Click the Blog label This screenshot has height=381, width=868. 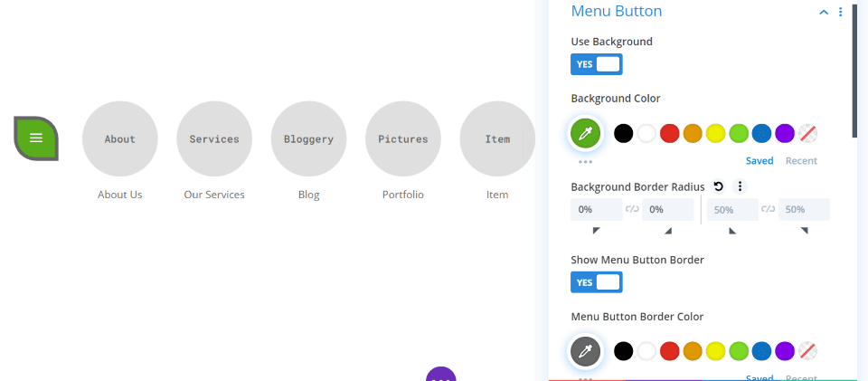click(309, 195)
